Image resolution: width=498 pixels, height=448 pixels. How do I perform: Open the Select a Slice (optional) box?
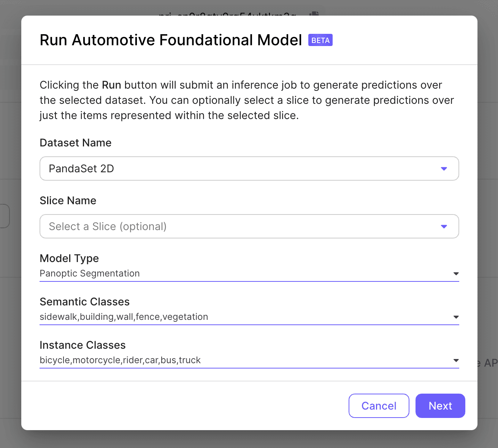(243, 226)
